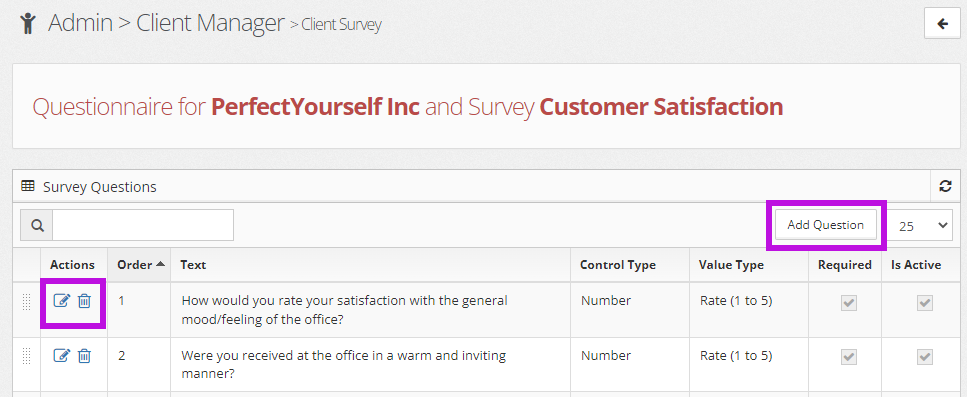Screen dimensions: 967x397
Task: Focus the survey questions search field
Action: click(x=143, y=226)
